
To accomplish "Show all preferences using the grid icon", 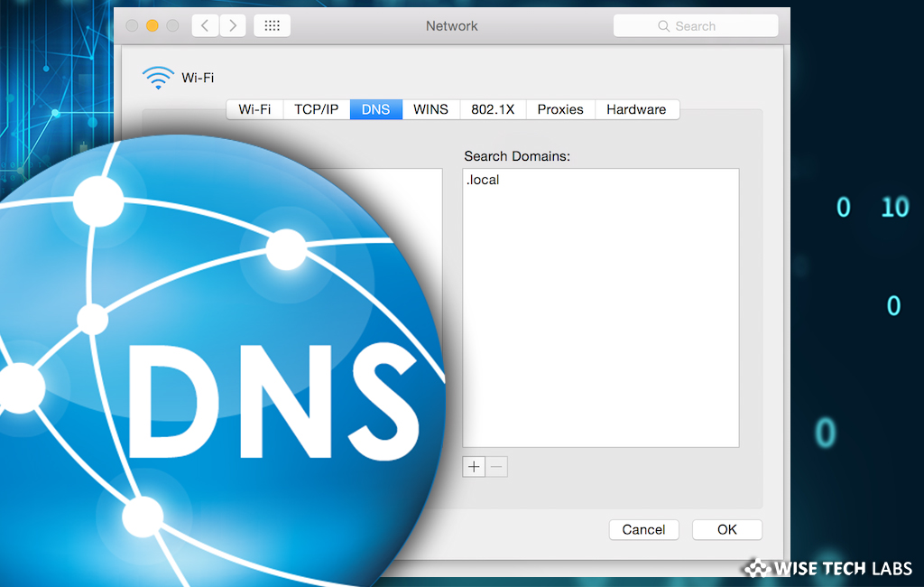I will pos(272,25).
